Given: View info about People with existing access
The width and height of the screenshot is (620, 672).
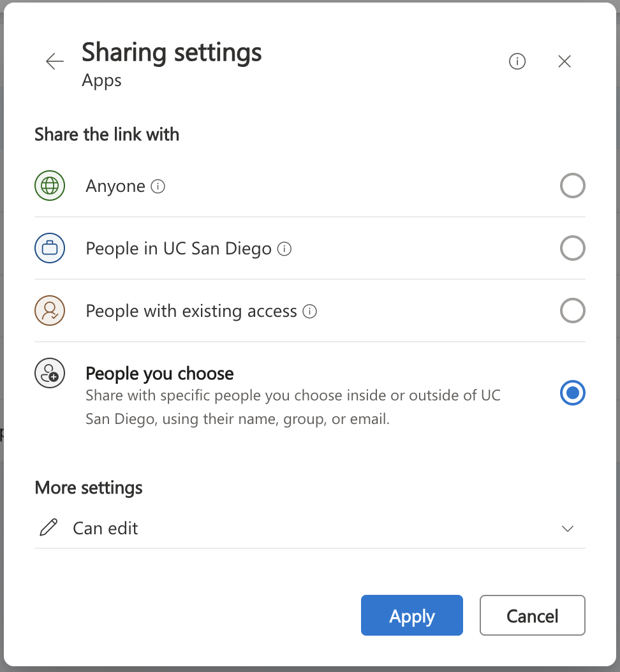Looking at the screenshot, I should (310, 311).
